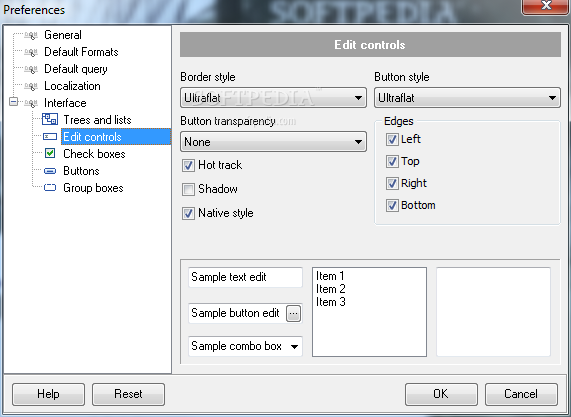
Task: Close the Preferences window
Action: [546, 6]
